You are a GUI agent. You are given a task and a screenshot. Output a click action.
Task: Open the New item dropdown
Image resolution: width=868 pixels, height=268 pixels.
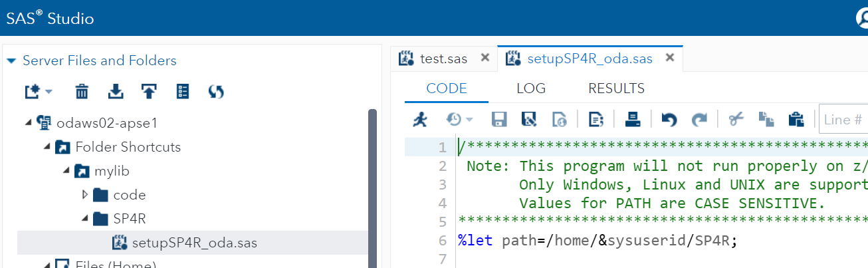pos(38,92)
